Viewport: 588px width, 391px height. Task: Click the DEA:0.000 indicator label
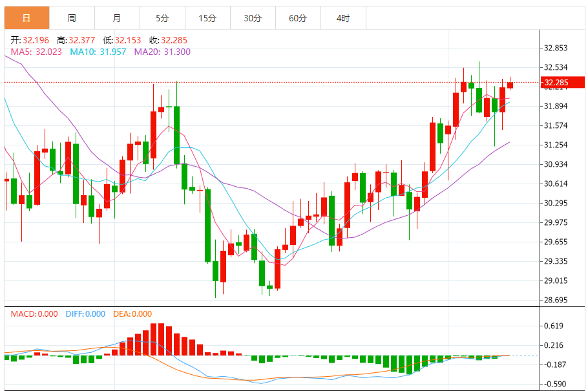(132, 314)
